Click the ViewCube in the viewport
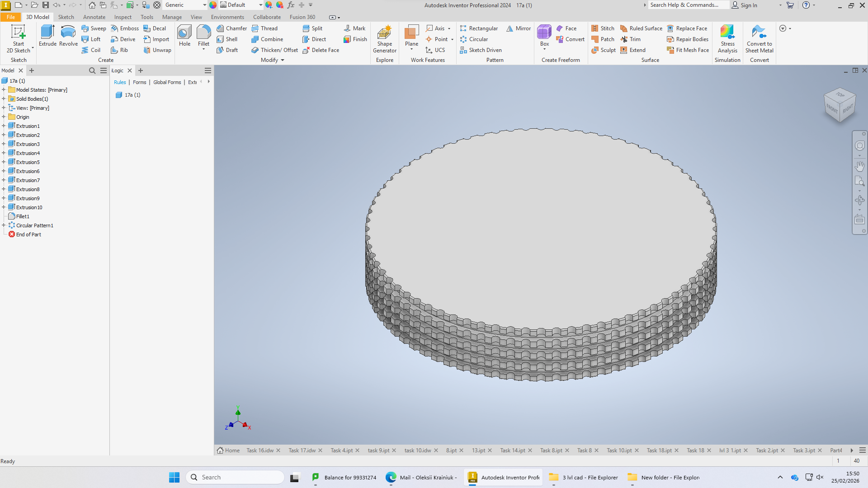Viewport: 868px width, 488px height. click(x=840, y=104)
